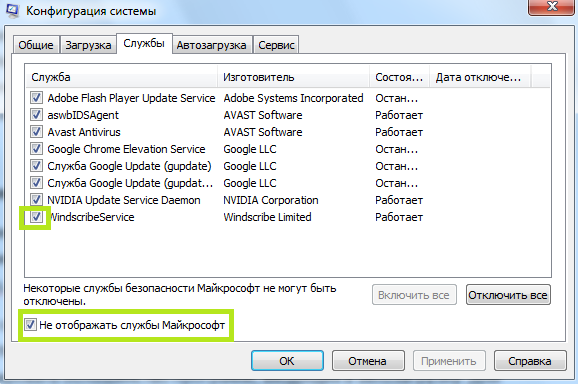The width and height of the screenshot is (578, 384).
Task: Open help via Справка button
Action: click(x=530, y=361)
